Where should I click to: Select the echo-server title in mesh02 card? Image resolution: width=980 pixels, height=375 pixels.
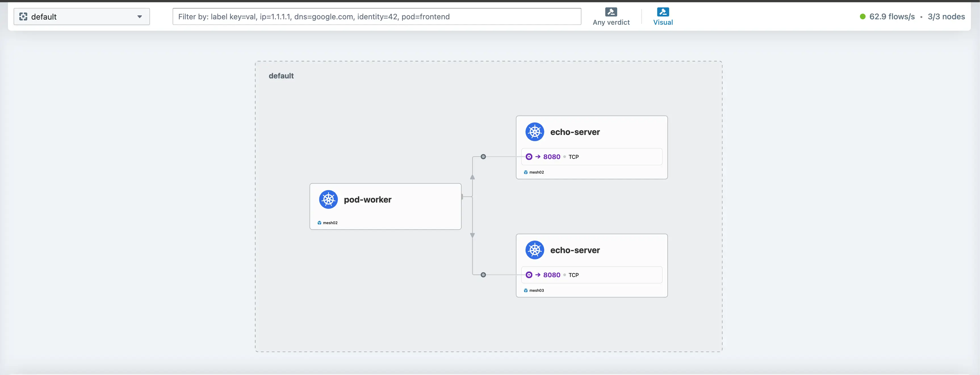(575, 132)
